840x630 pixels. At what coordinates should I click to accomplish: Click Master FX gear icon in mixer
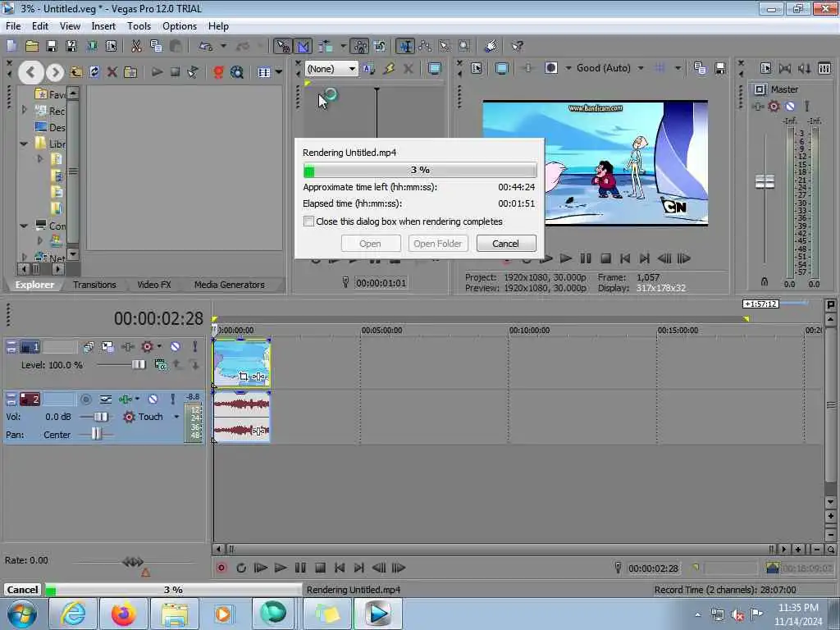(774, 106)
